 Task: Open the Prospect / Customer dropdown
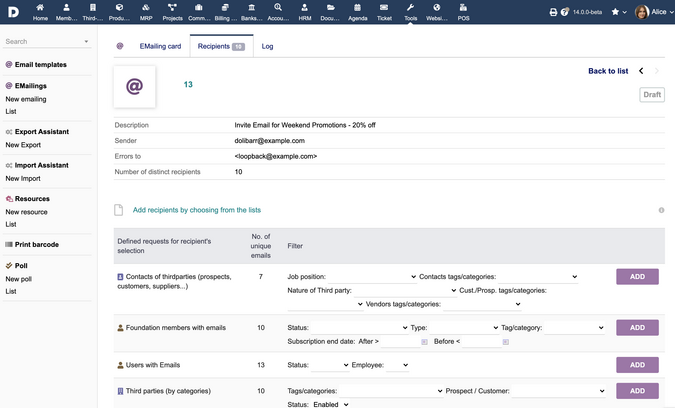click(x=558, y=391)
